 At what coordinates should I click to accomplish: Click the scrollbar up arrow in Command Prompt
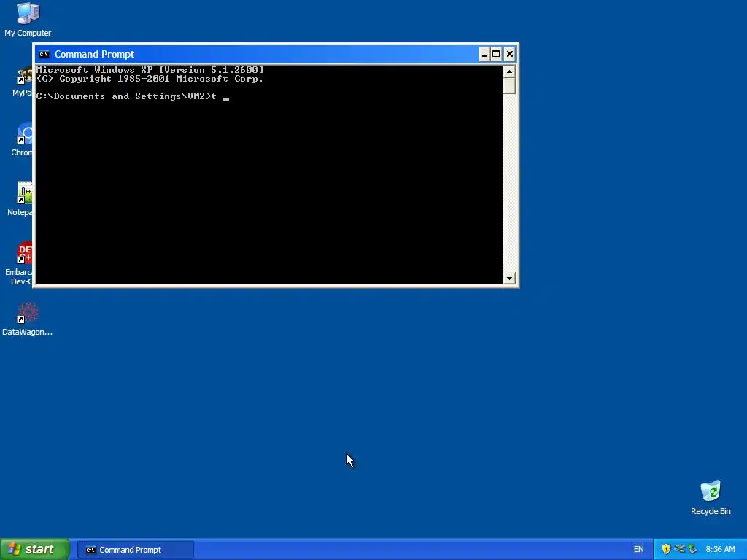point(509,72)
